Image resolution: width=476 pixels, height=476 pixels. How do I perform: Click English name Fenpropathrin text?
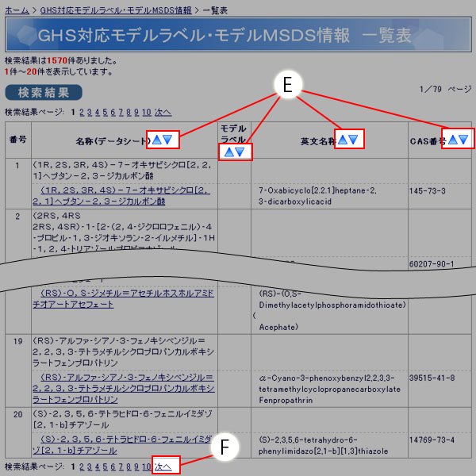(286, 401)
